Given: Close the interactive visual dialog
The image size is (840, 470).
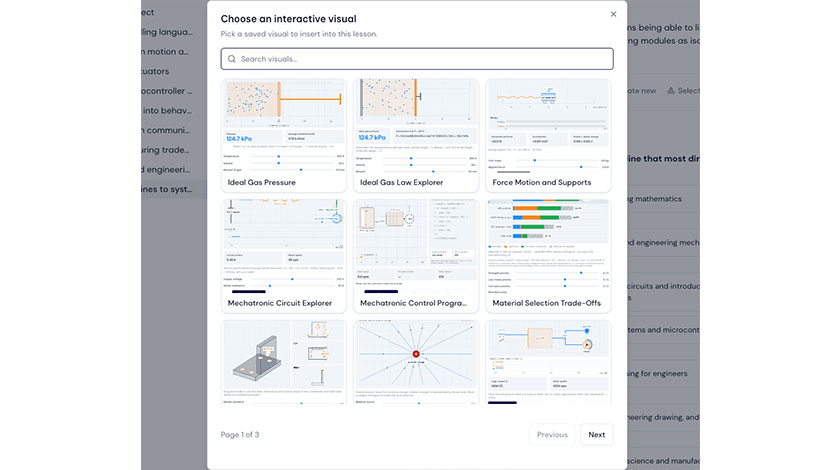Looking at the screenshot, I should coord(613,14).
